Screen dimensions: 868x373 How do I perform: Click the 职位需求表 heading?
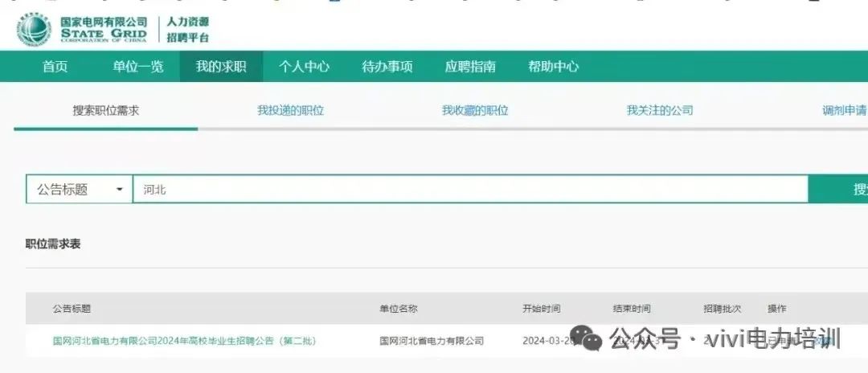tap(53, 244)
